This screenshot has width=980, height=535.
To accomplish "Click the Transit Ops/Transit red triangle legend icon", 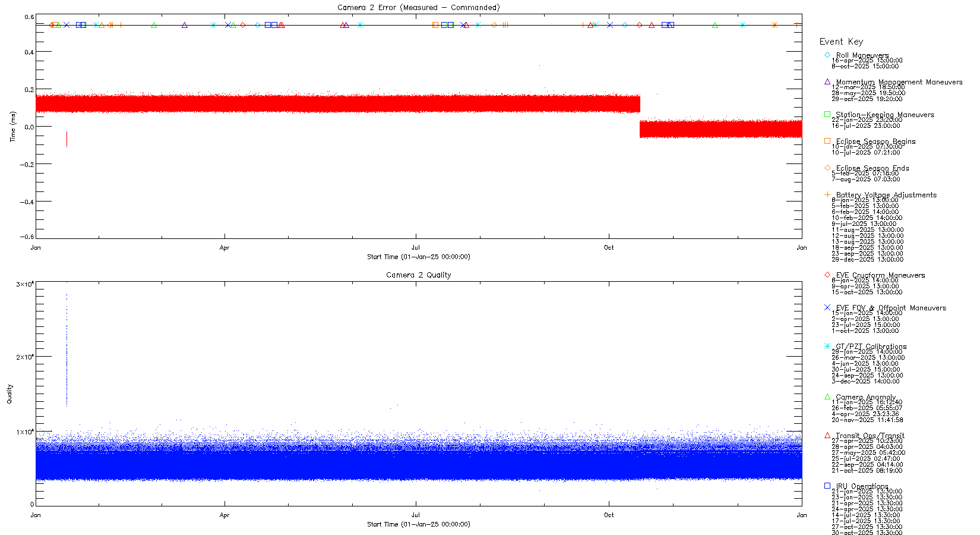I will tap(827, 435).
